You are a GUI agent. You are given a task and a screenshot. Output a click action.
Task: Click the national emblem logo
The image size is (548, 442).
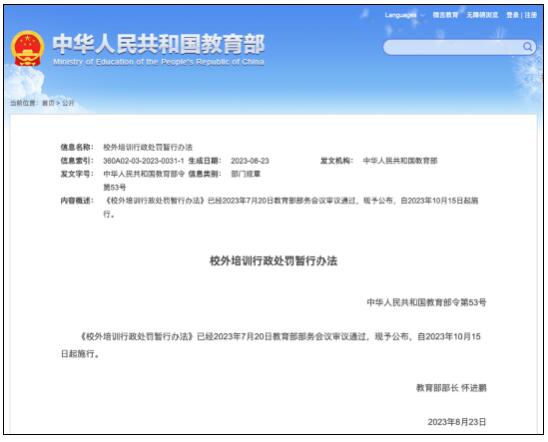(x=28, y=49)
